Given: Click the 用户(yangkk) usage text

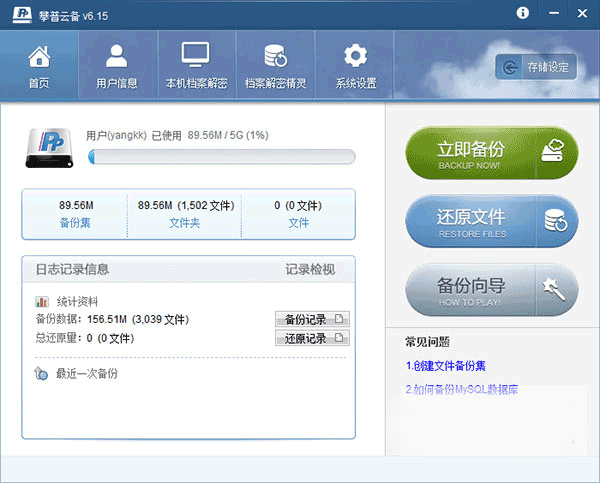Looking at the screenshot, I should coord(177,135).
